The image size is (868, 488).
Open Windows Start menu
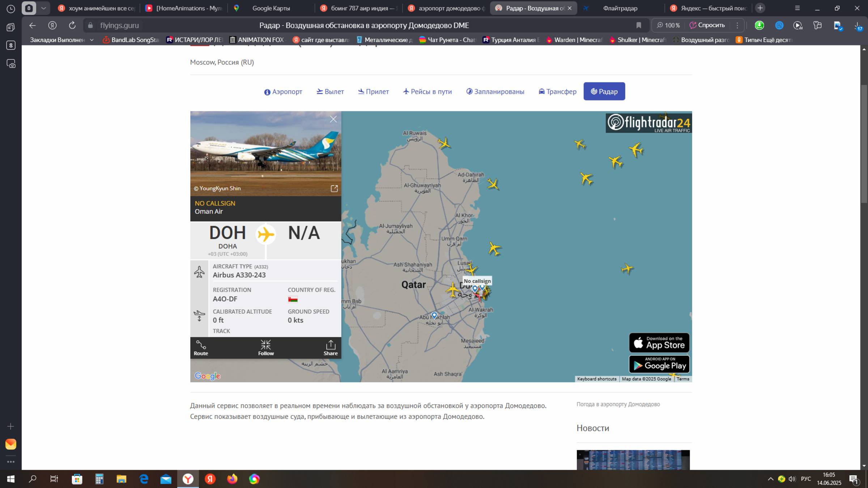tap(11, 479)
